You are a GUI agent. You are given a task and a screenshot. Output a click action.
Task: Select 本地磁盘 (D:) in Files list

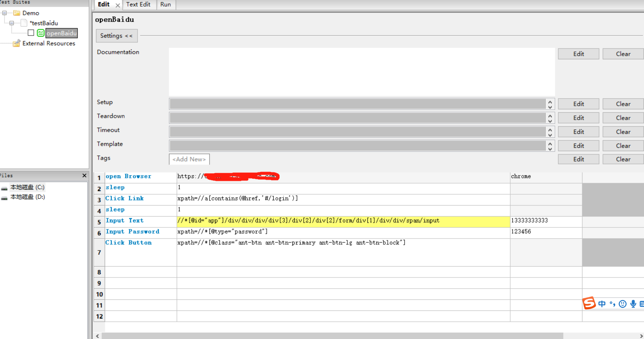(x=27, y=197)
